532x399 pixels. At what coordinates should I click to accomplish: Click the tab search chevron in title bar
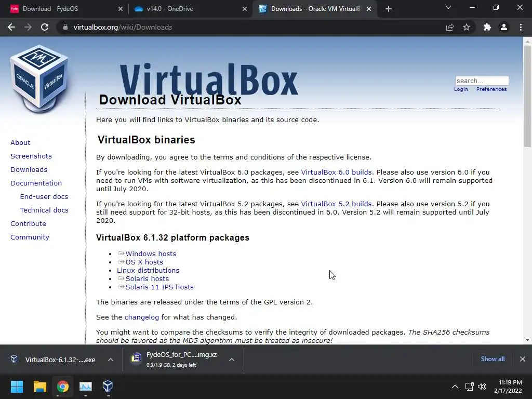448,7
